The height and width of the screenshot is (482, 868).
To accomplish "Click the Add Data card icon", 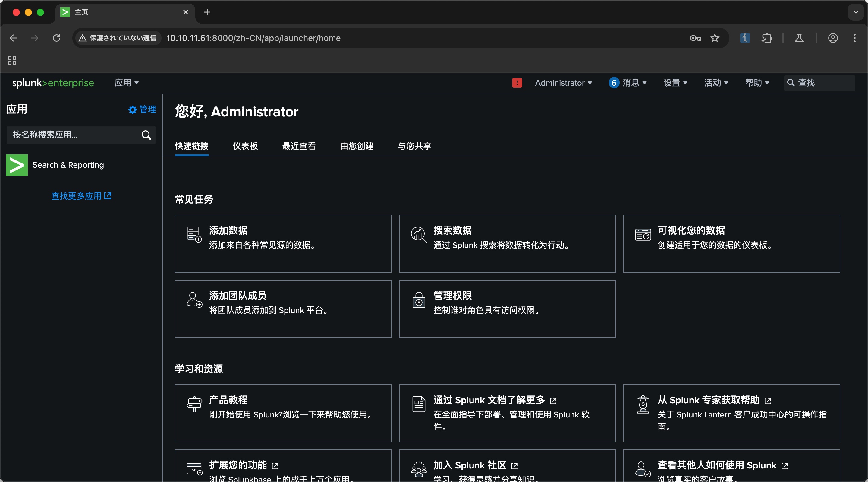I will [194, 234].
